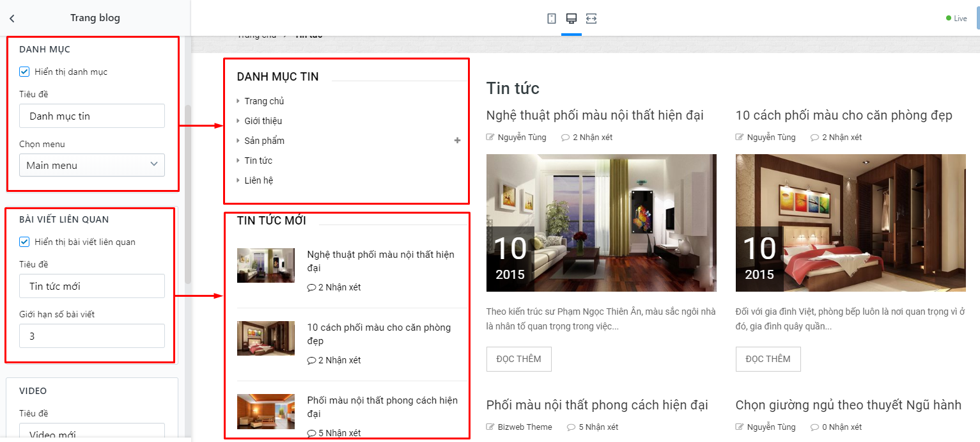
Task: Open the Chọn menu dropdown (Main menu)
Action: pyautogui.click(x=92, y=165)
